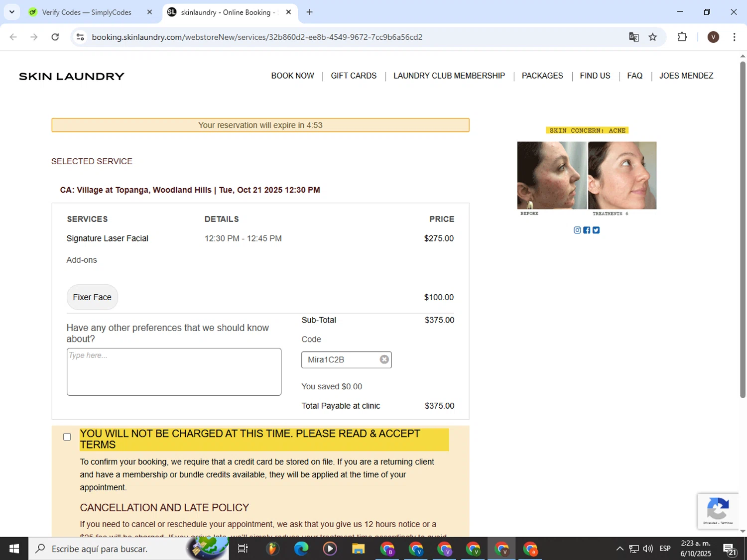Click the 12:30 PM - 12:45 PM detail

point(243,238)
